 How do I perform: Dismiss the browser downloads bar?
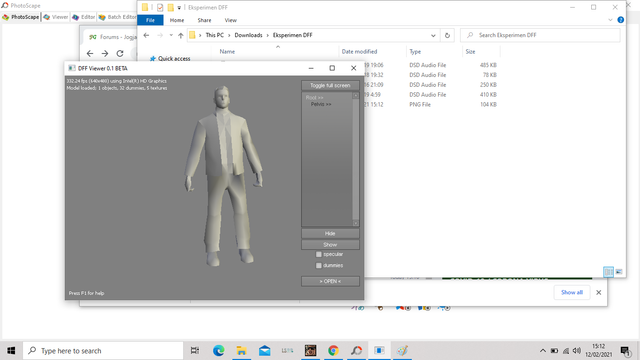click(598, 292)
